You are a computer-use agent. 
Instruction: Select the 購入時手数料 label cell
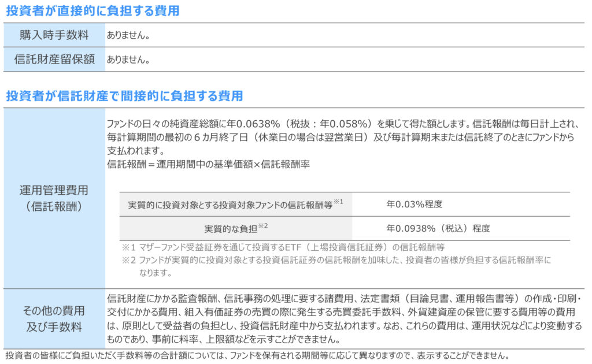click(54, 35)
